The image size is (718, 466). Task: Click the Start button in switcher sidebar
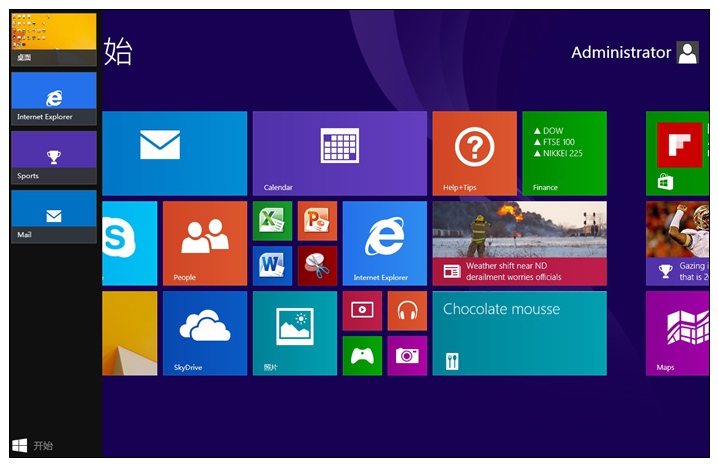pyautogui.click(x=32, y=445)
